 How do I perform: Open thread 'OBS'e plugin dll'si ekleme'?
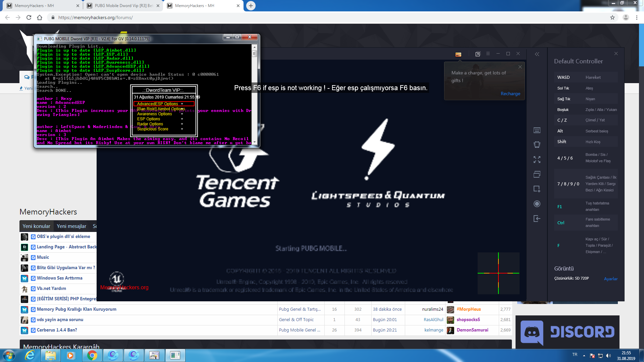(x=63, y=237)
